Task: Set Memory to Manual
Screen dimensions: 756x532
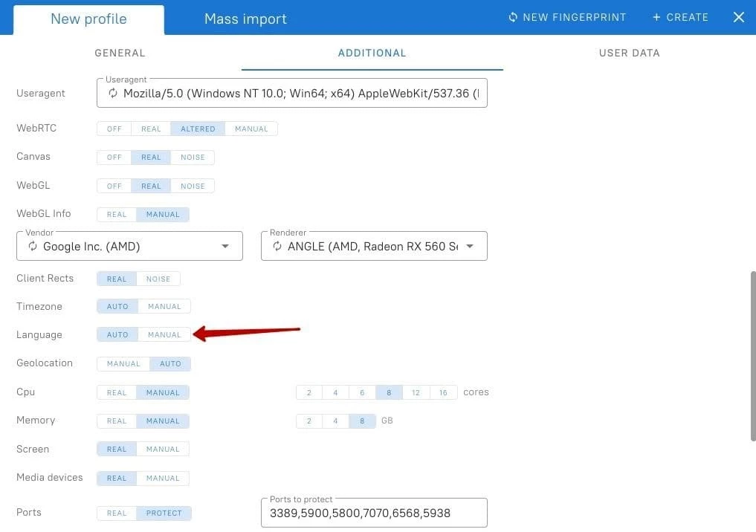Action: click(x=163, y=421)
